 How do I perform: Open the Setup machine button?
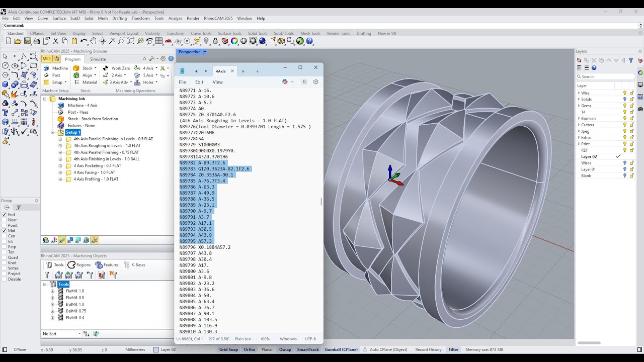click(x=55, y=82)
